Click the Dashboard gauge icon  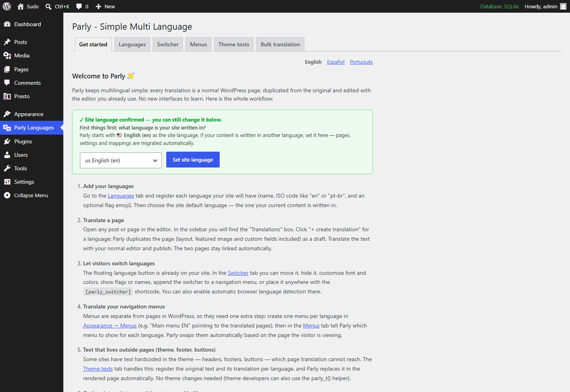click(x=7, y=24)
